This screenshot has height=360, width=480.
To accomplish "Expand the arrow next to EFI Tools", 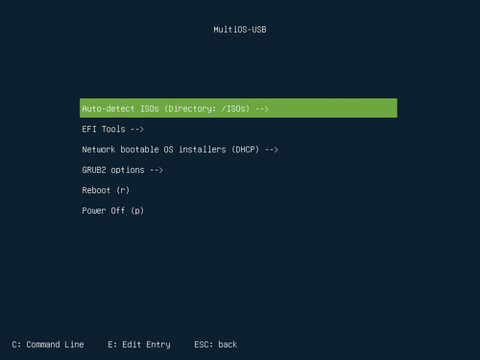I will click(x=137, y=129).
